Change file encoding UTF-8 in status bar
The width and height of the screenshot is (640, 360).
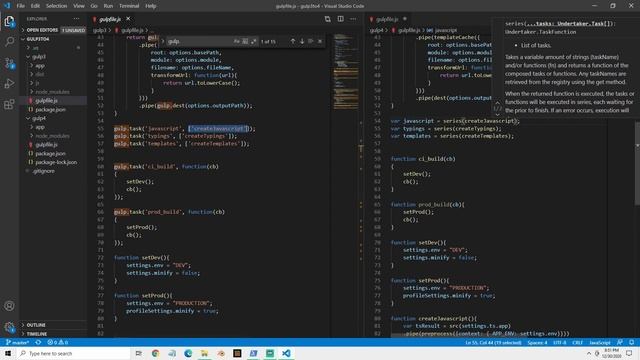560,342
